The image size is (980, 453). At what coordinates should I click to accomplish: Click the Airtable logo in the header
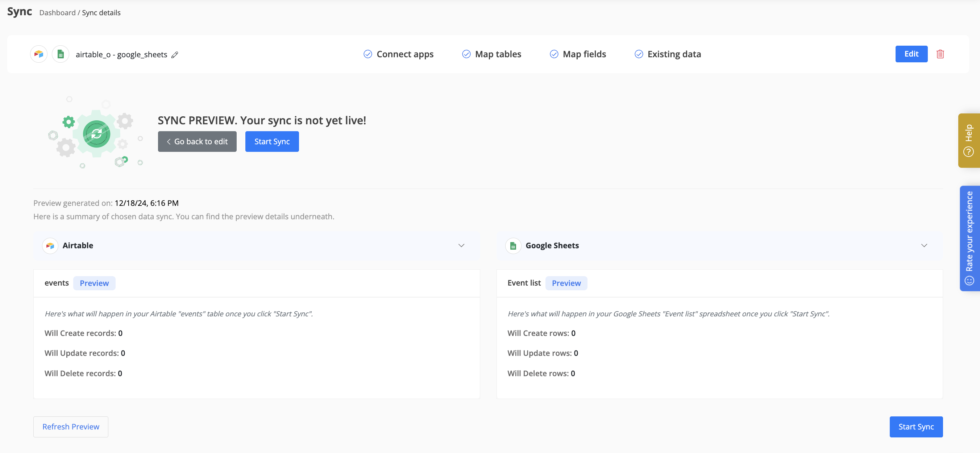(39, 54)
